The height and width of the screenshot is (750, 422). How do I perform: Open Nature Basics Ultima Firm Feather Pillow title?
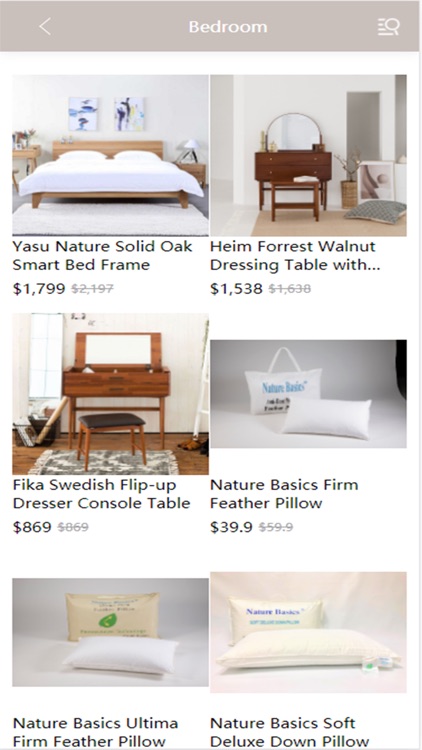(96, 732)
